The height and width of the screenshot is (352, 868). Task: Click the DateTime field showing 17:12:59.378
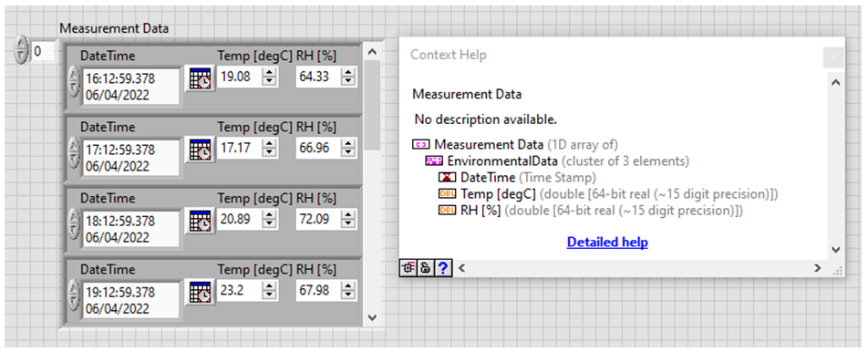(x=130, y=158)
